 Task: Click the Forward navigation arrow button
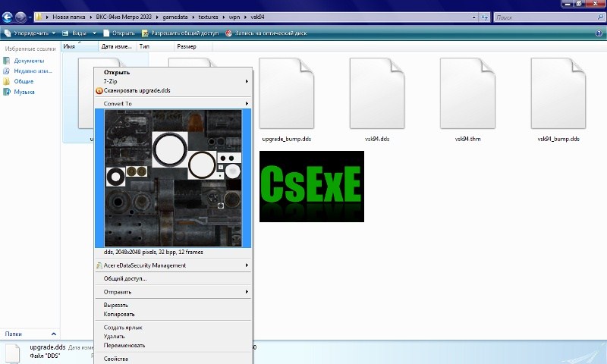(20, 16)
